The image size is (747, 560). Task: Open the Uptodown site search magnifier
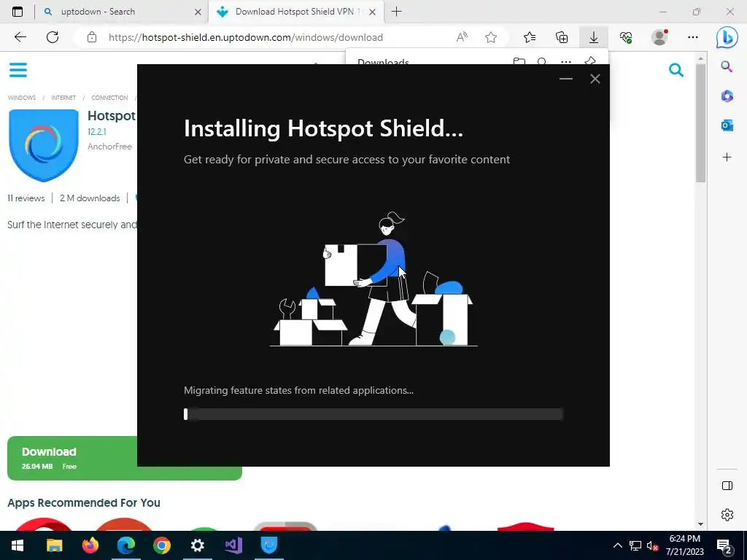click(x=676, y=70)
